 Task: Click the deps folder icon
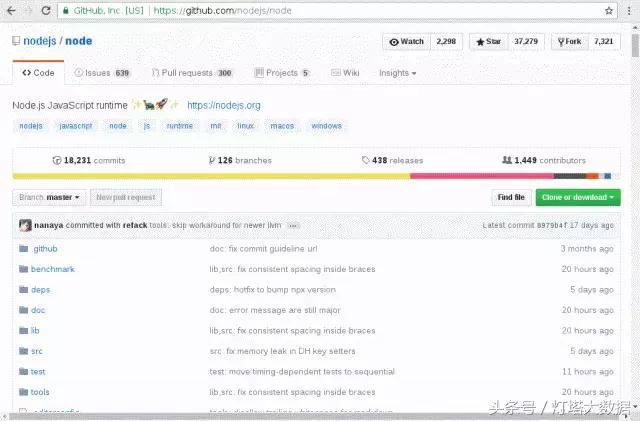click(24, 290)
